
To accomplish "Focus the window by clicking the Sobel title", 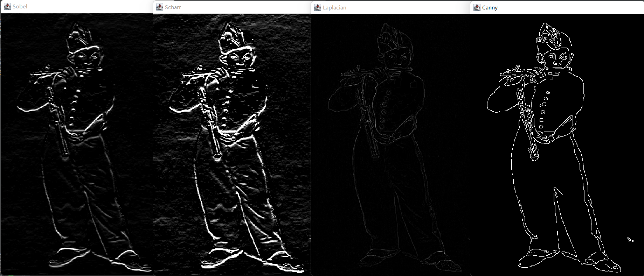I will point(20,6).
